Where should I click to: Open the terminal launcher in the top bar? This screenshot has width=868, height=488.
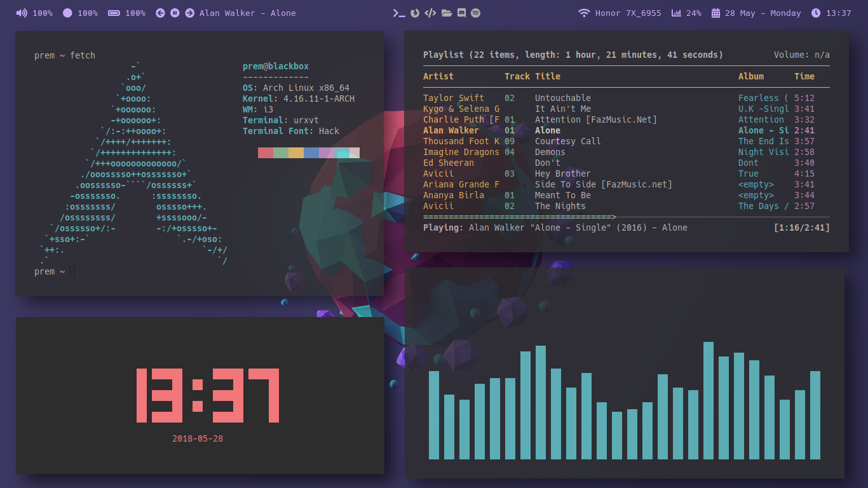[399, 13]
